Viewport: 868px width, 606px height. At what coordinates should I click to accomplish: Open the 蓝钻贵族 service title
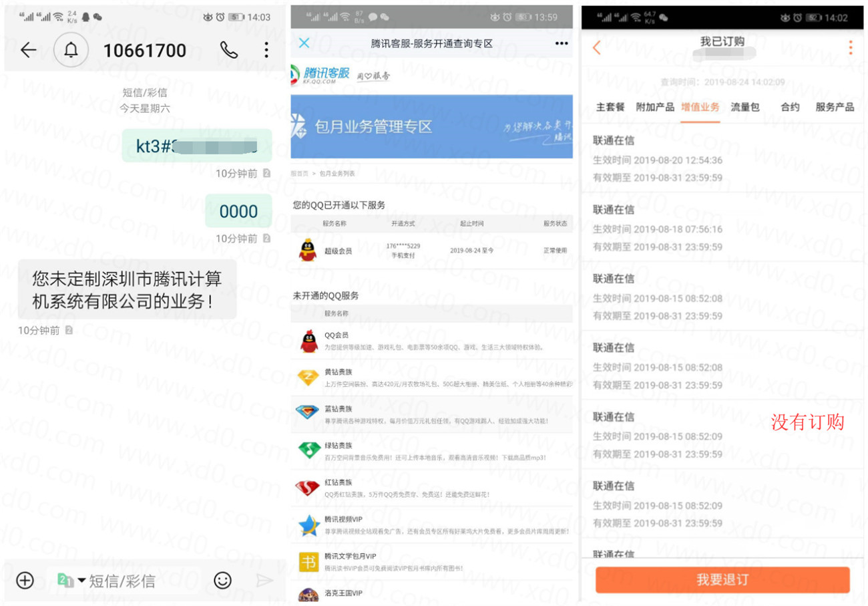pyautogui.click(x=338, y=408)
